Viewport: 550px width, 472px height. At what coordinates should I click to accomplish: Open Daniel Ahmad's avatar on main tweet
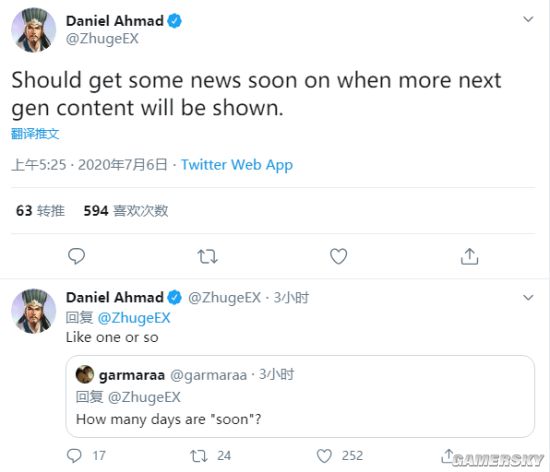click(x=34, y=30)
